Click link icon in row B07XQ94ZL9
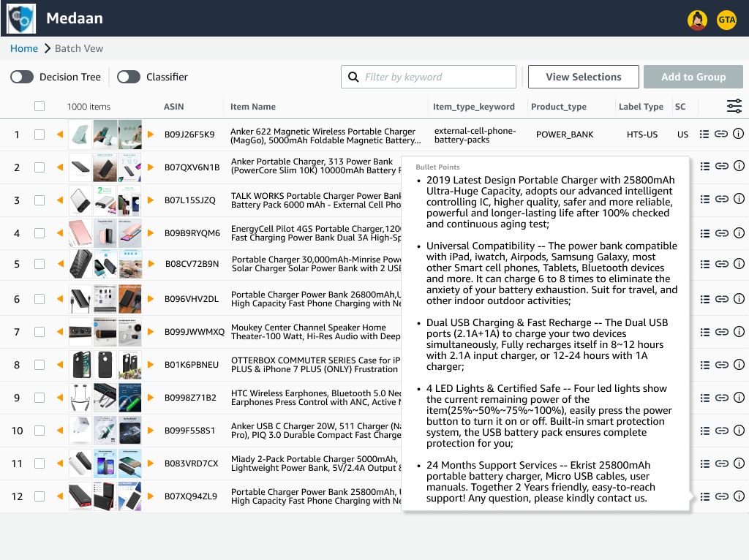This screenshot has width=749, height=560. tap(721, 496)
